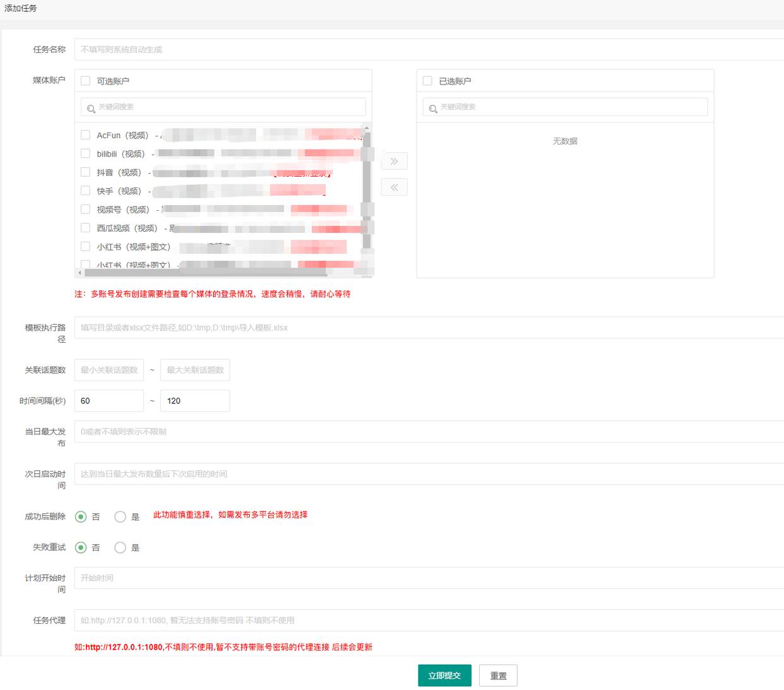Click the 最小关联话题数 field
This screenshot has height=690, width=784.
click(x=109, y=370)
